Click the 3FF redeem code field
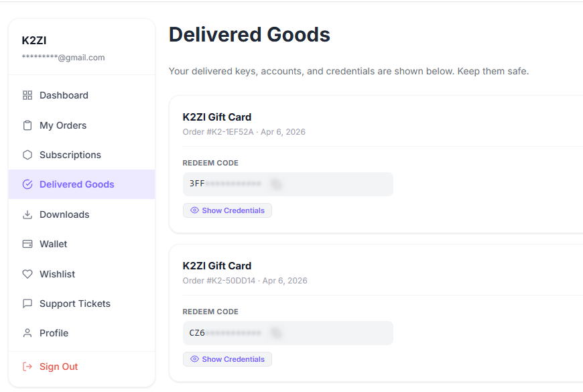The width and height of the screenshot is (583, 392). (287, 184)
